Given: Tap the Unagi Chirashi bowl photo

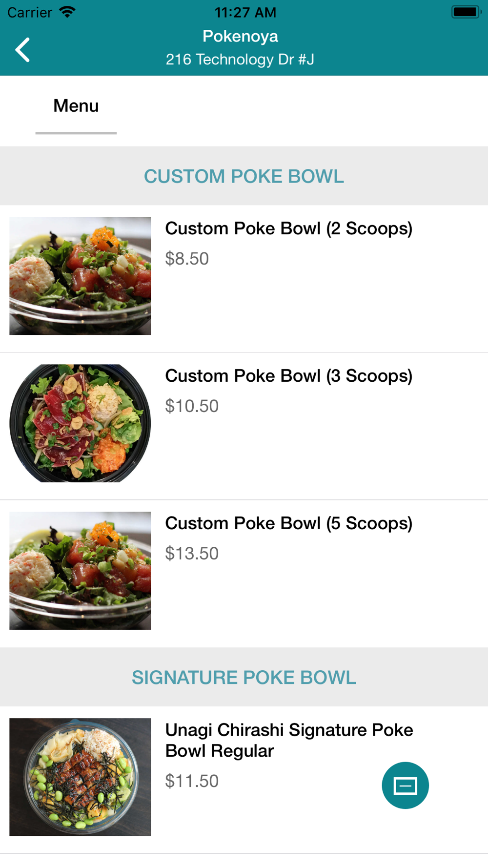Looking at the screenshot, I should [80, 777].
